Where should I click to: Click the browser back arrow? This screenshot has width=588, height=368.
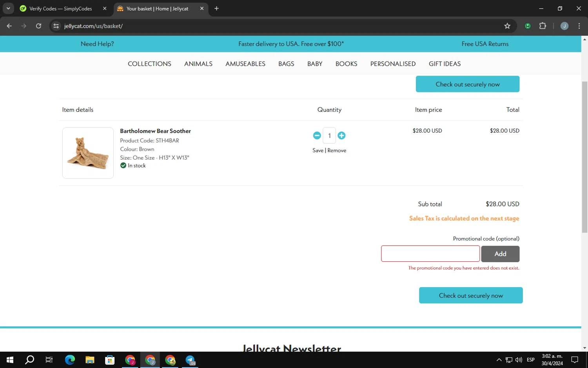9,26
